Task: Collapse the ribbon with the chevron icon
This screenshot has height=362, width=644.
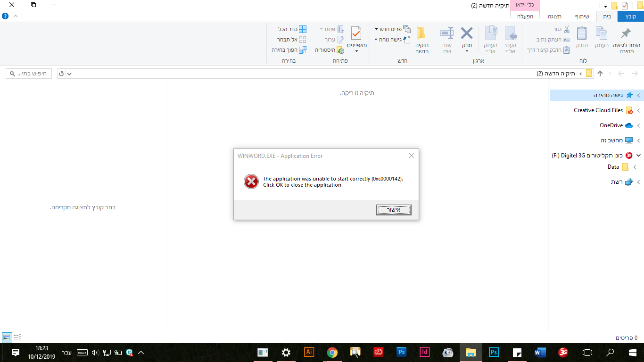Action: [x=16, y=16]
